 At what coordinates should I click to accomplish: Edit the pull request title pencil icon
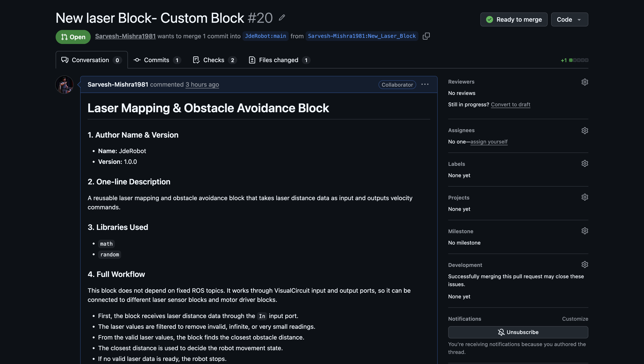point(282,17)
